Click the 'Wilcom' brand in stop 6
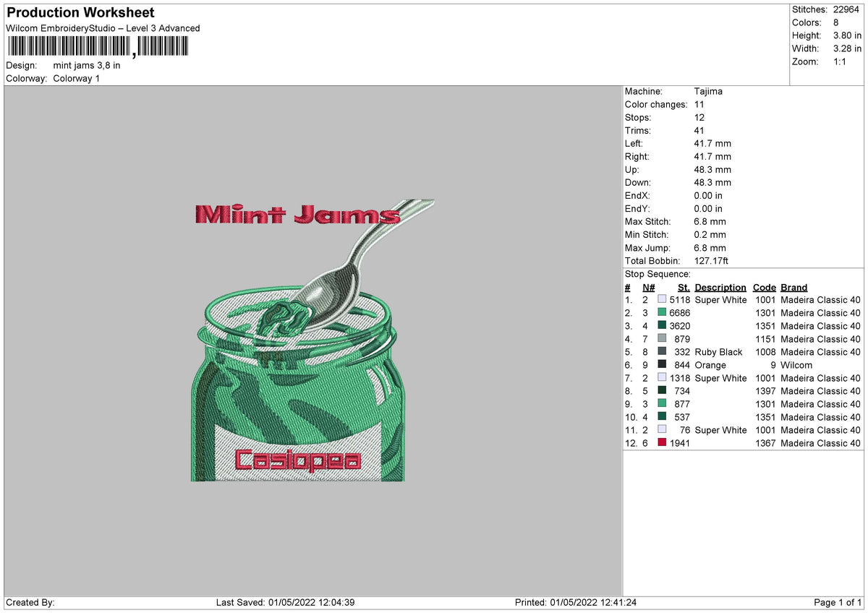Screen dimensions: 868x613 pyautogui.click(x=796, y=365)
